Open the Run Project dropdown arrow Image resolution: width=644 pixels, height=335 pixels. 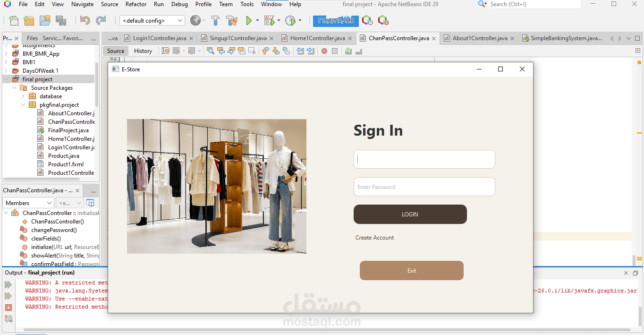pyautogui.click(x=257, y=21)
